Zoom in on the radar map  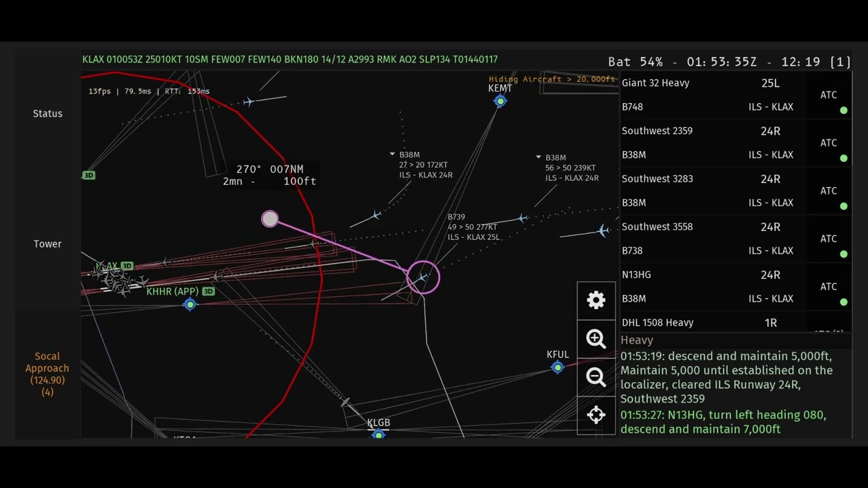pyautogui.click(x=596, y=339)
